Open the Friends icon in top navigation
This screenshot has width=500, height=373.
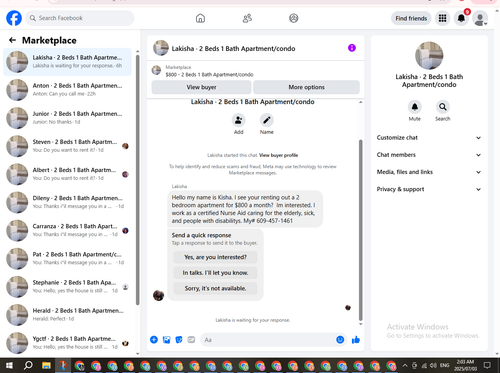tap(247, 18)
